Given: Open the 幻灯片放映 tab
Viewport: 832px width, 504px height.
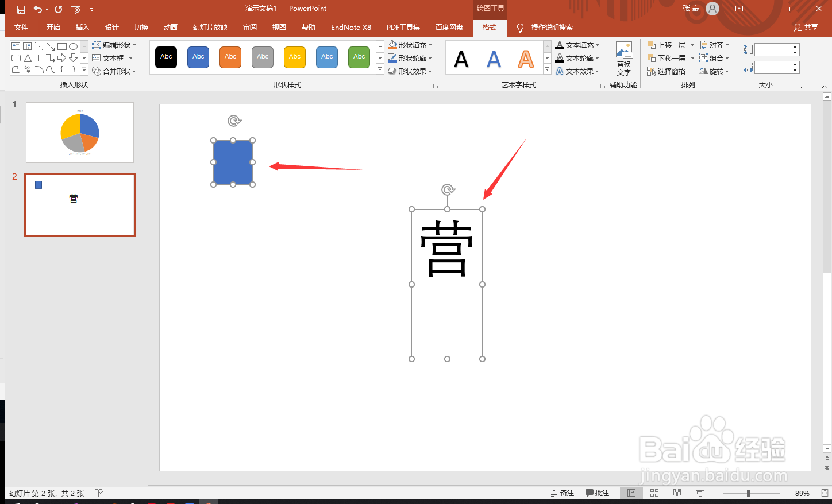Looking at the screenshot, I should click(210, 28).
